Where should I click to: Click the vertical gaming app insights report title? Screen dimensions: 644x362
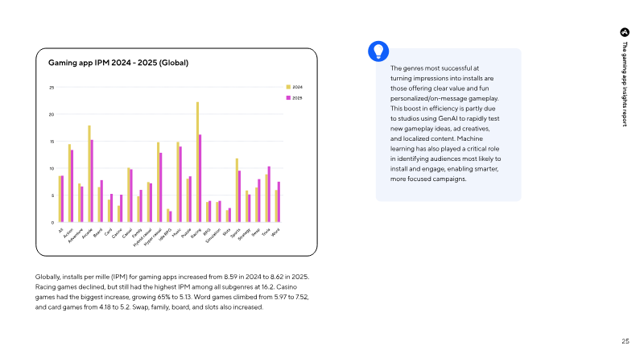625,84
